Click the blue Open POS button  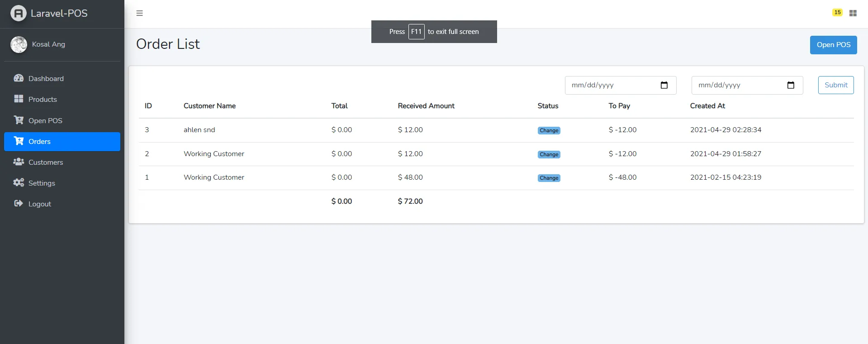pos(833,45)
